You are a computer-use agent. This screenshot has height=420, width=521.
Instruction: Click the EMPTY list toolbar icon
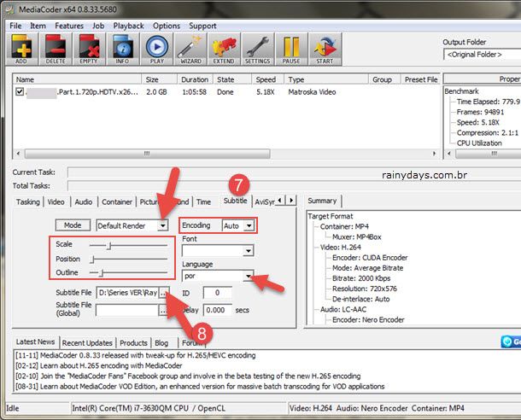click(89, 50)
